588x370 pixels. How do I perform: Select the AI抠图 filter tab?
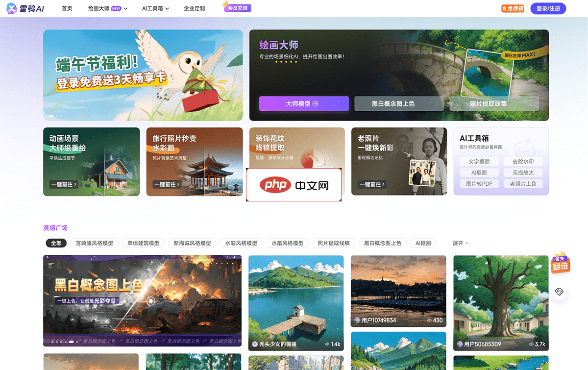point(423,243)
